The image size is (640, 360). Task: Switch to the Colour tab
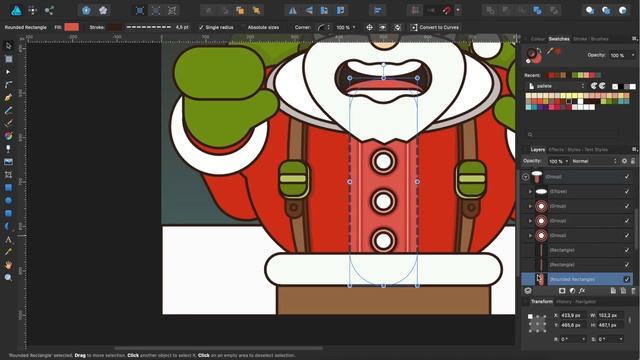pyautogui.click(x=538, y=39)
